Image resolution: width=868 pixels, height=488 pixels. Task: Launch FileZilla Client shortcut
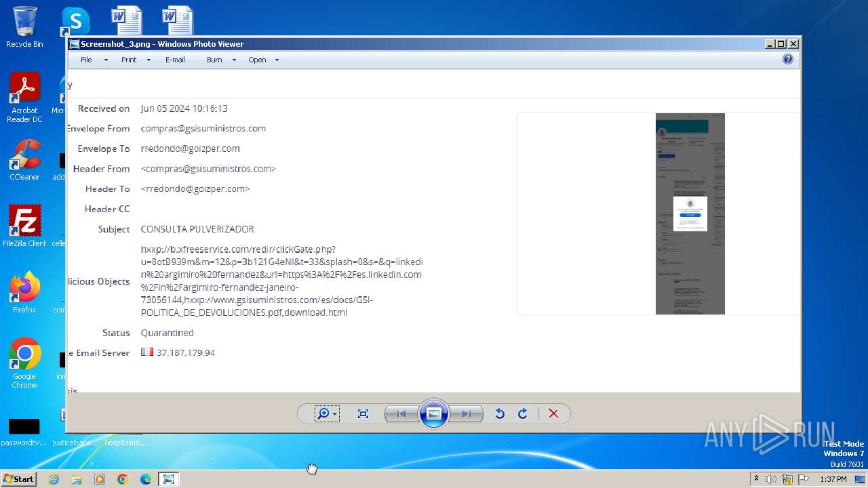point(24,226)
